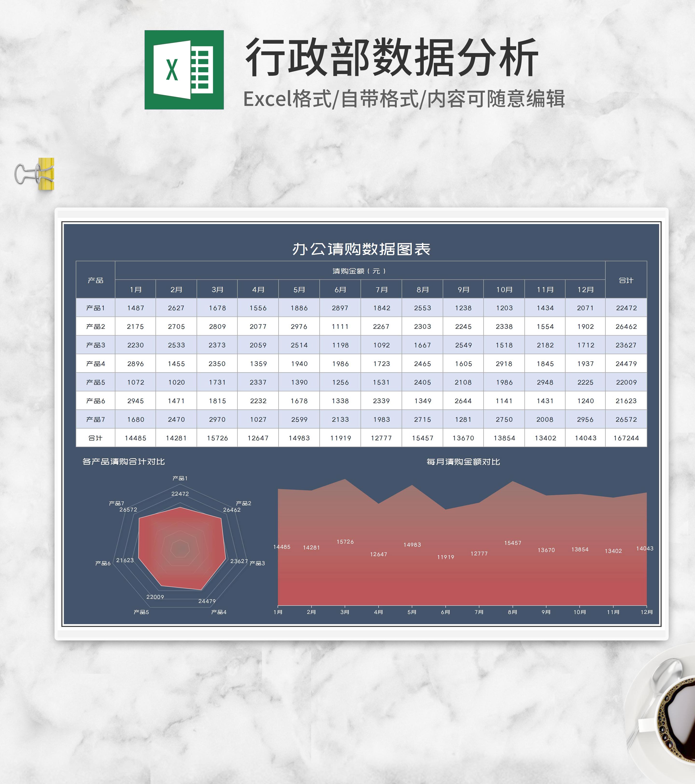Select the 产品 header cell
This screenshot has width=695, height=784.
[95, 280]
